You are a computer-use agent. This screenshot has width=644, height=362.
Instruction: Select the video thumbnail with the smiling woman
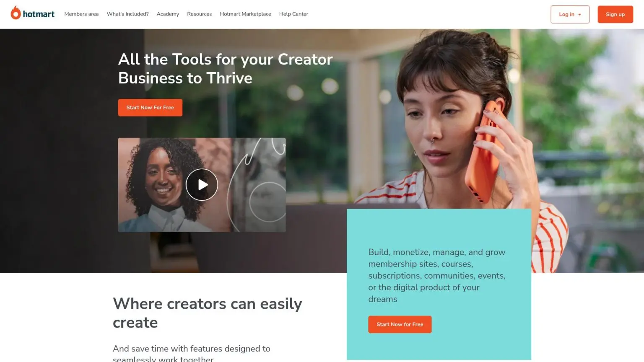tap(202, 185)
